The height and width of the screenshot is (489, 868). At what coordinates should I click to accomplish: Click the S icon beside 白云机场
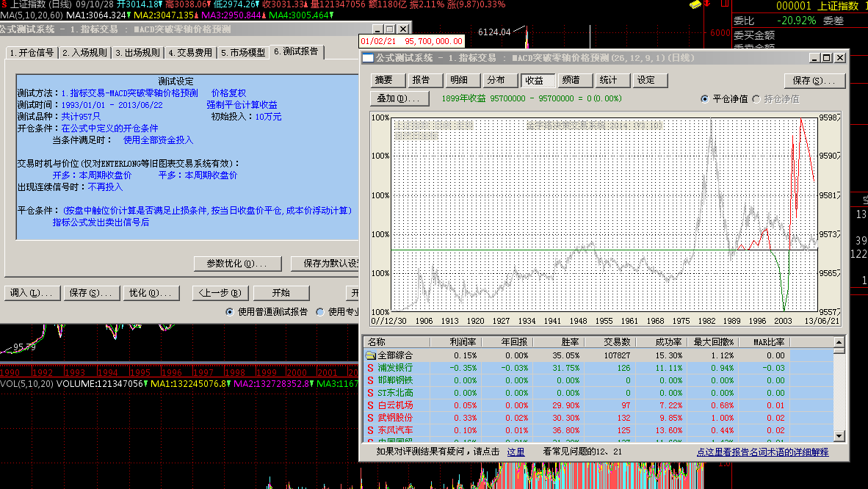coord(371,405)
